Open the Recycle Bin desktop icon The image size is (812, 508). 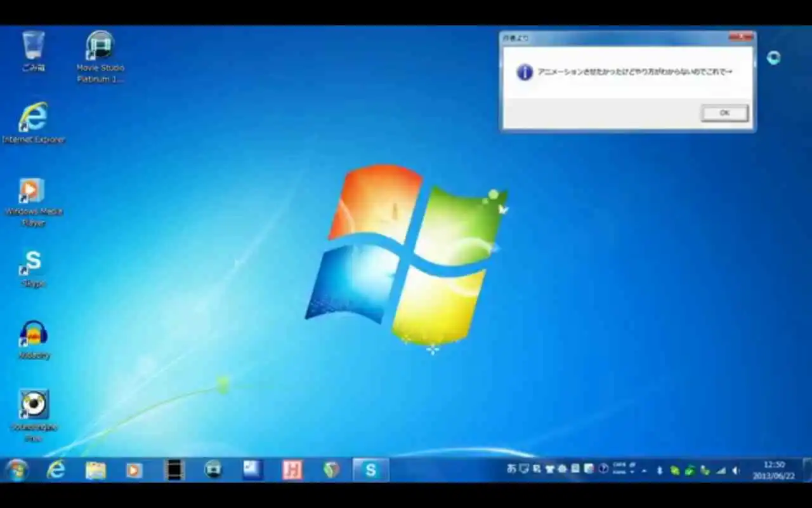(x=34, y=51)
